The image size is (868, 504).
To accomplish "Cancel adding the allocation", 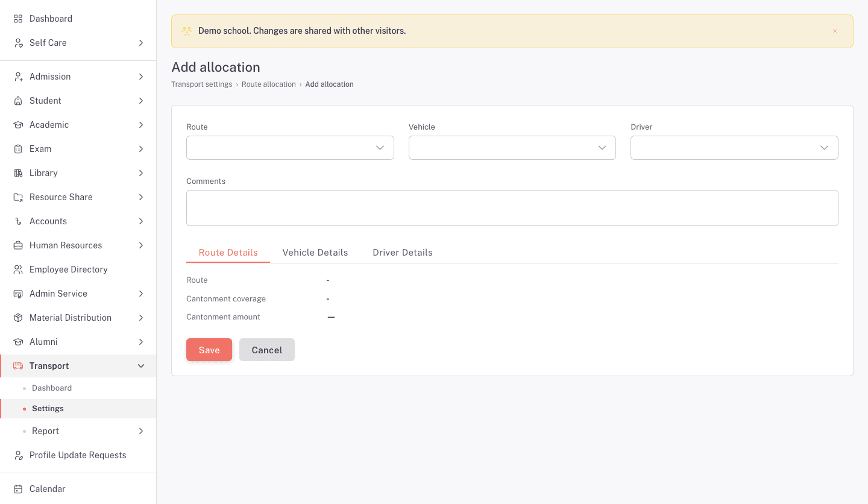I will pos(267,350).
